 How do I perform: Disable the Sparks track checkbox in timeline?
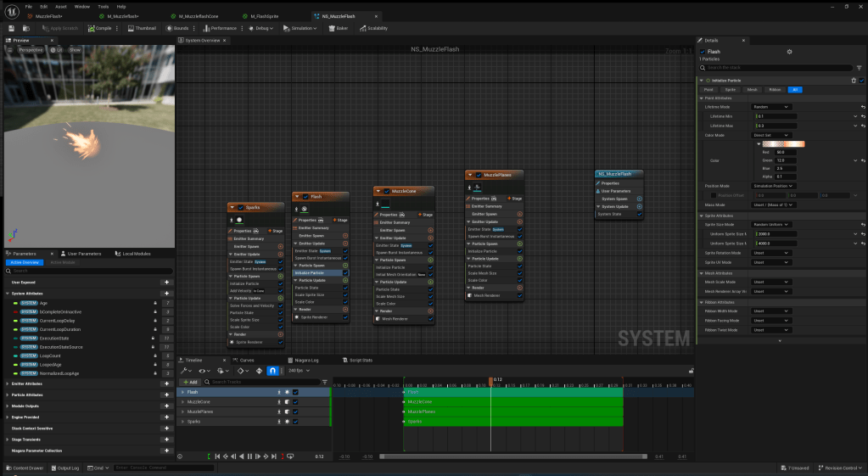pyautogui.click(x=295, y=421)
